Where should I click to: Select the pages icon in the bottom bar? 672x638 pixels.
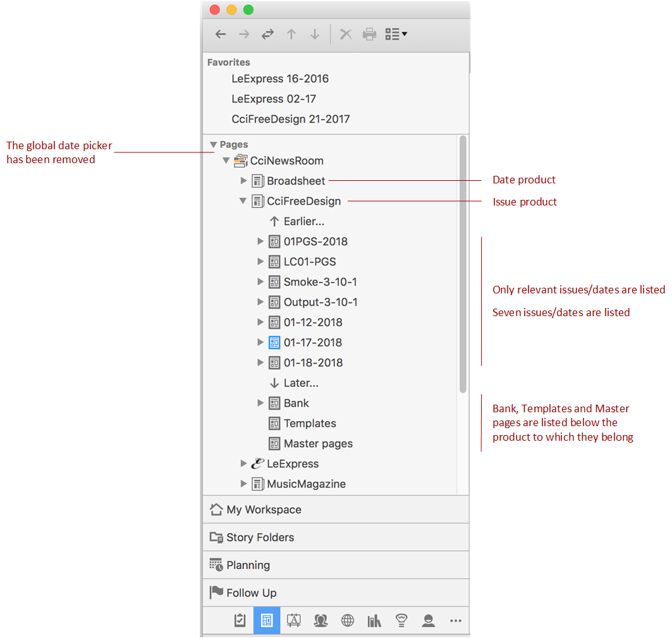coord(267,621)
